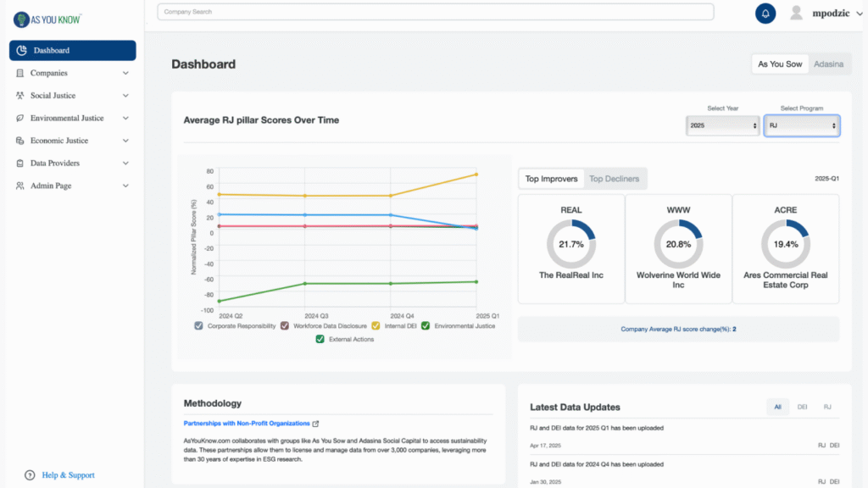Switch to the Adasina tab
This screenshot has width=868, height=488.
pos(829,64)
